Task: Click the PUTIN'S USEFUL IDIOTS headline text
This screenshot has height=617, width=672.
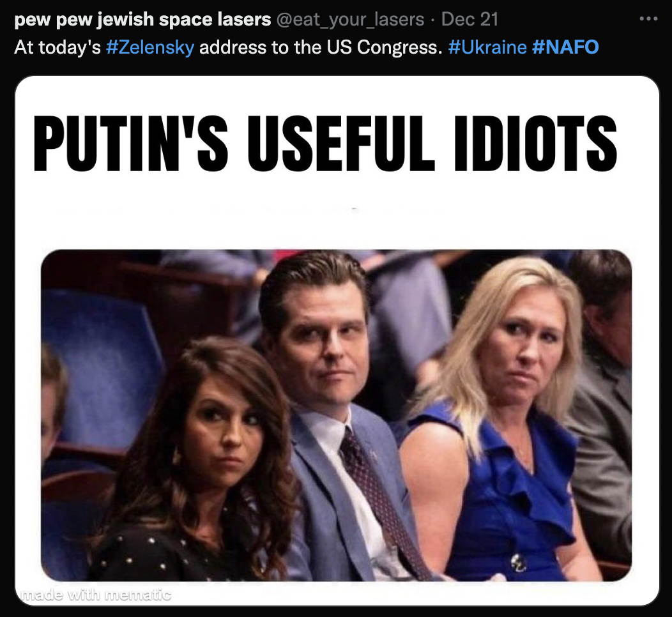Action: [x=325, y=144]
